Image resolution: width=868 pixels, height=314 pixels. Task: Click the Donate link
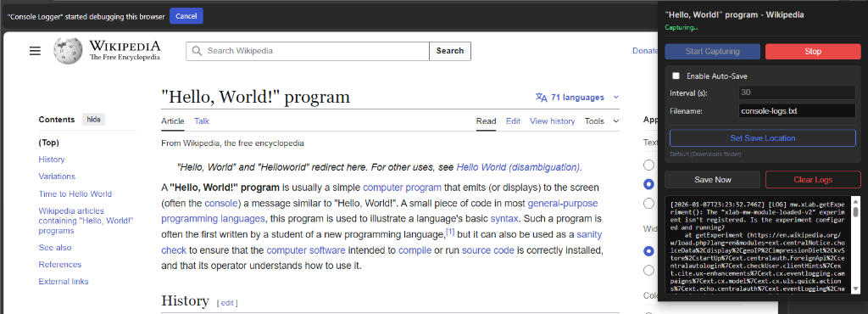tap(645, 51)
